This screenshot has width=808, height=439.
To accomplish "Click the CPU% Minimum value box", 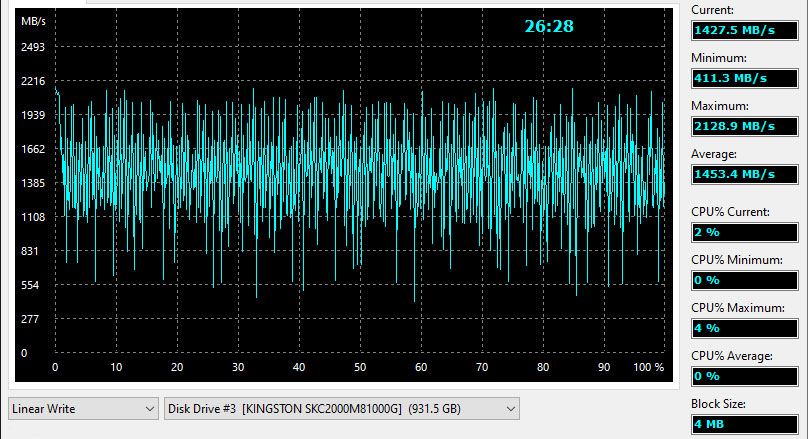I will pos(745,280).
